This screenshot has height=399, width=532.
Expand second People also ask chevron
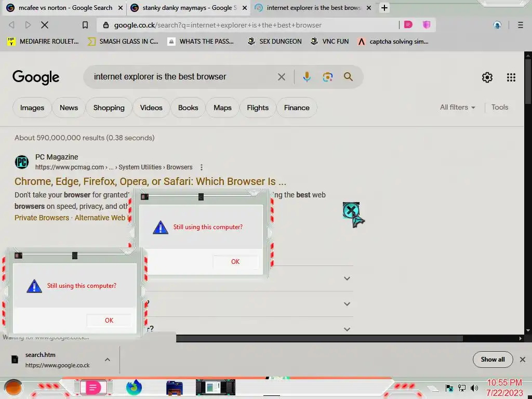coord(347,303)
